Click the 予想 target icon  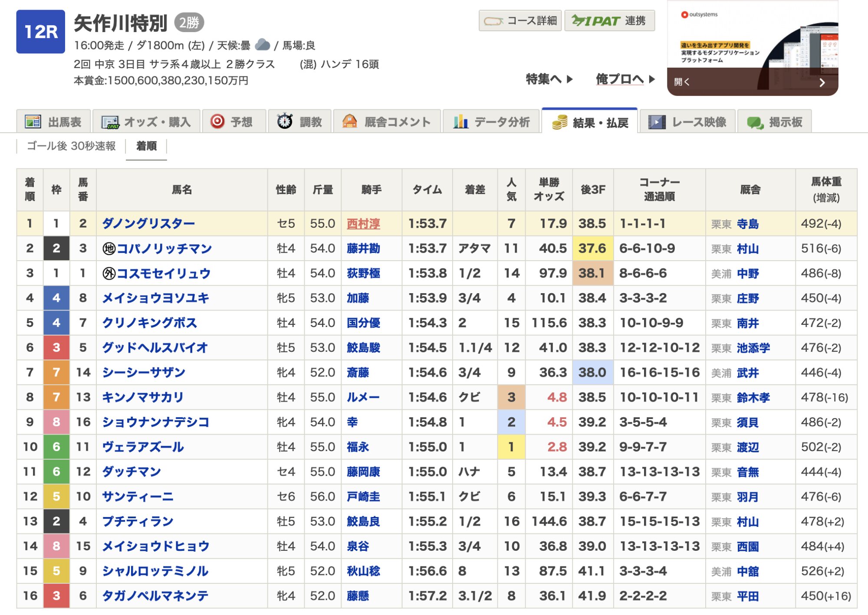217,121
